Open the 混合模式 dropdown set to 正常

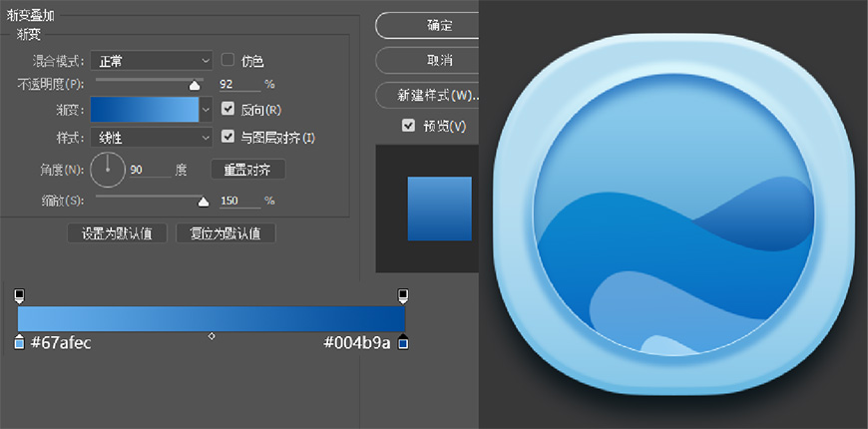coord(151,60)
